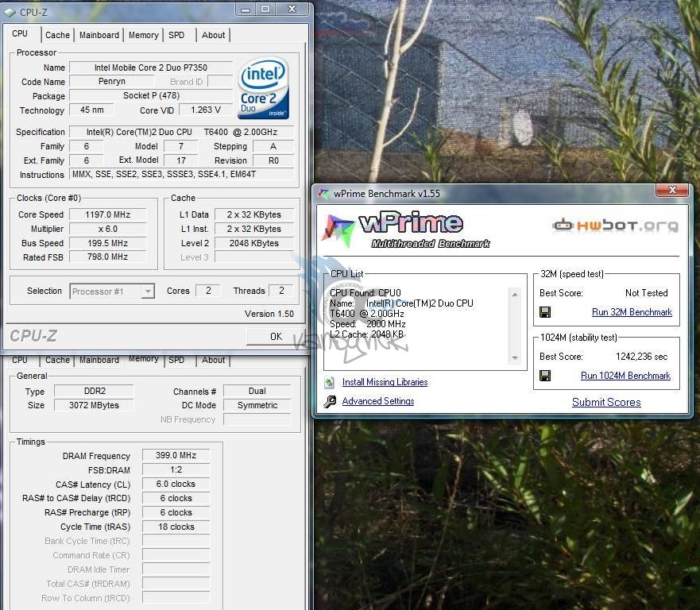
Task: Run the 1024M Benchmark
Action: pyautogui.click(x=625, y=376)
